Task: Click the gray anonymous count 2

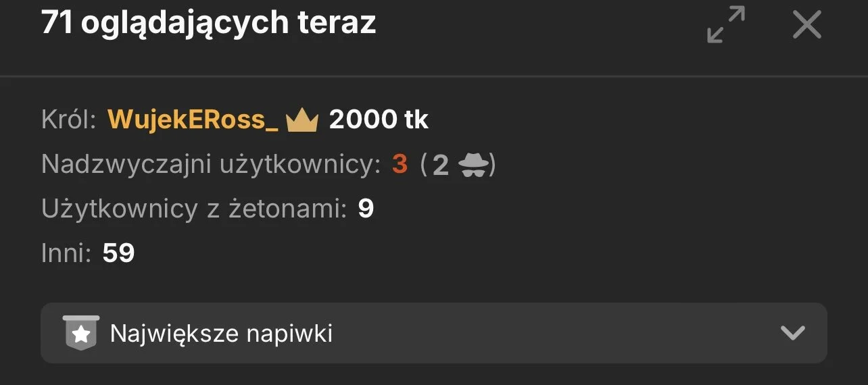Action: [441, 165]
